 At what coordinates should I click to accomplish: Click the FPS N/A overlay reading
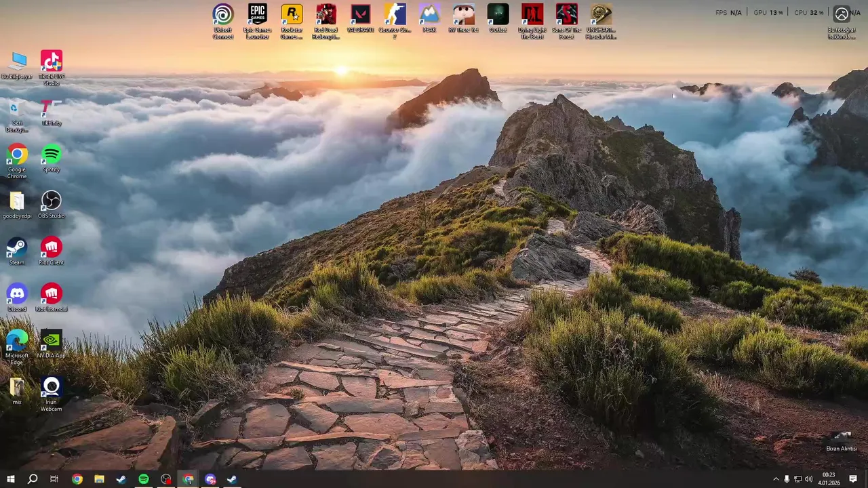point(728,12)
